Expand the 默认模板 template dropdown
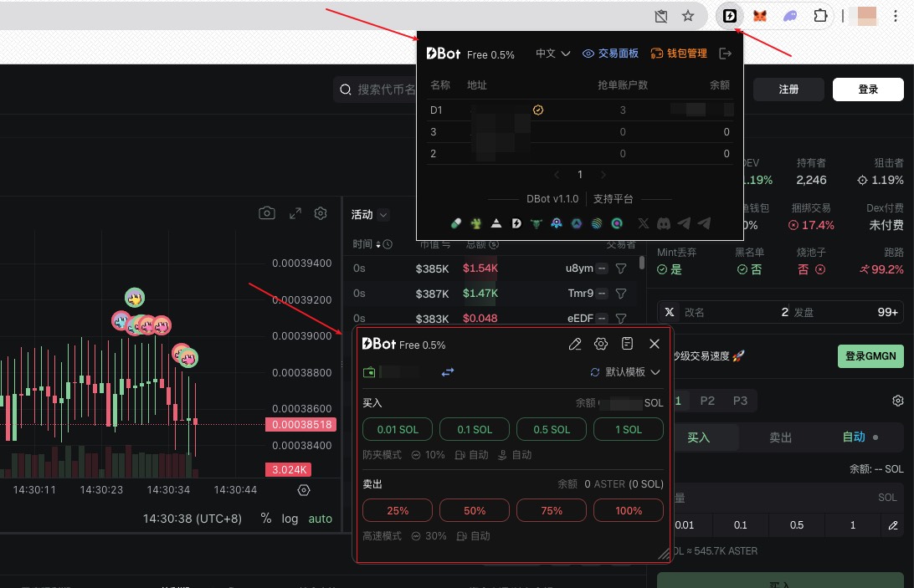Viewport: 914px width, 588px height. pyautogui.click(x=625, y=372)
